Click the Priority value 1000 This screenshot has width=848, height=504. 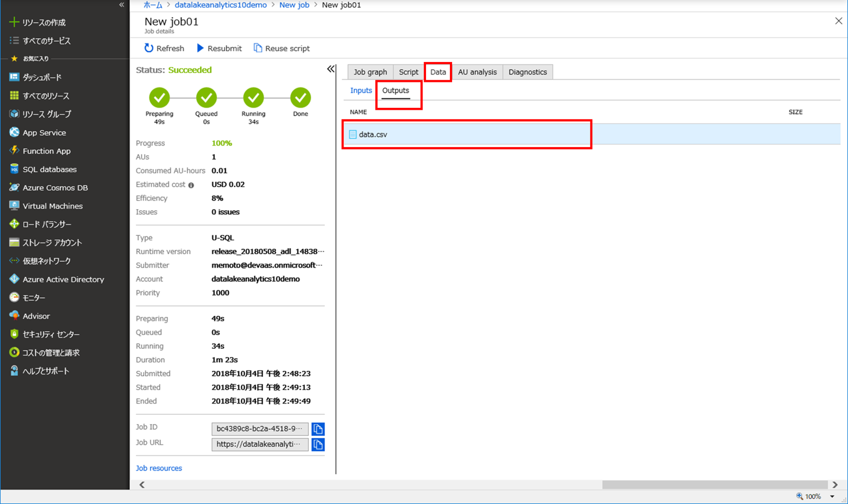[x=220, y=293]
